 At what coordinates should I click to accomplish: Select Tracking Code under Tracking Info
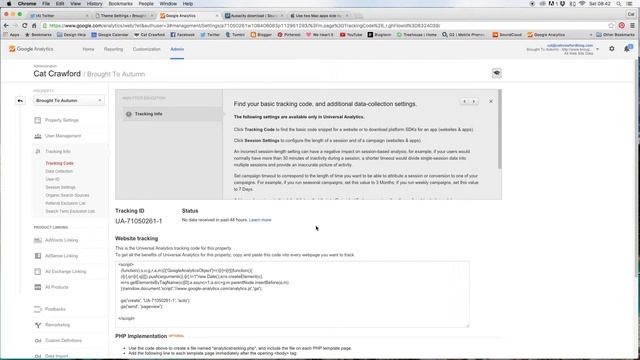pos(60,163)
